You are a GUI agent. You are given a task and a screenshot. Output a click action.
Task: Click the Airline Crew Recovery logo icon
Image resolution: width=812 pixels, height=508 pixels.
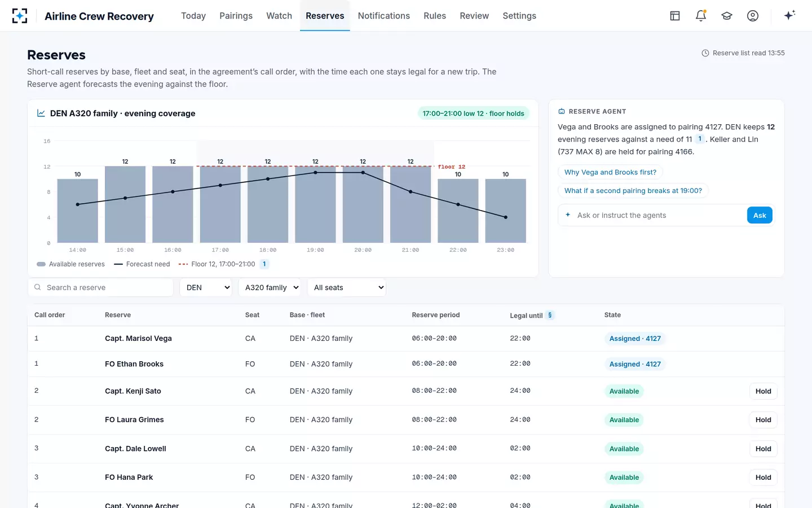pyautogui.click(x=20, y=16)
